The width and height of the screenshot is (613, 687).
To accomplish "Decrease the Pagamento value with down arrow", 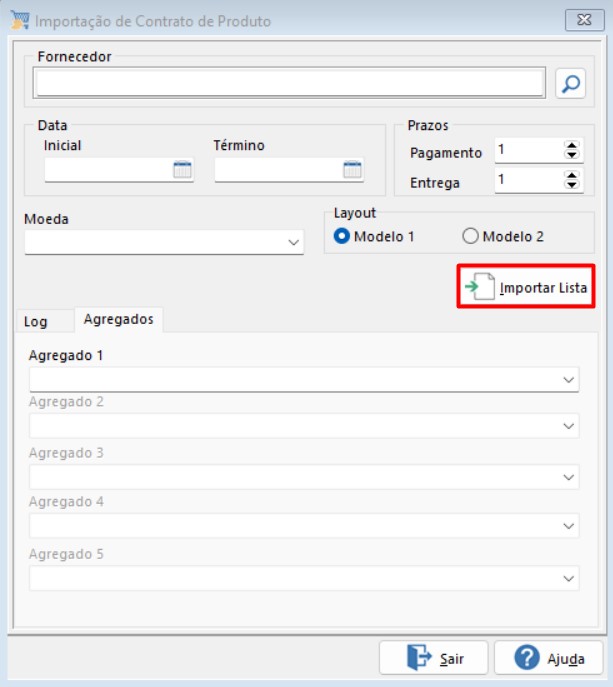I will coord(571,154).
